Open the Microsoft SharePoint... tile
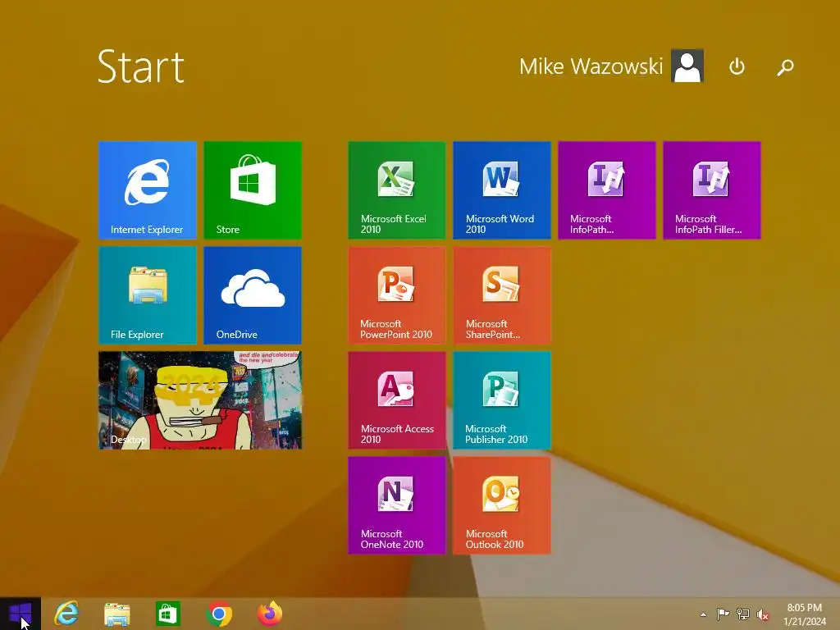This screenshot has width=840, height=630. point(501,294)
